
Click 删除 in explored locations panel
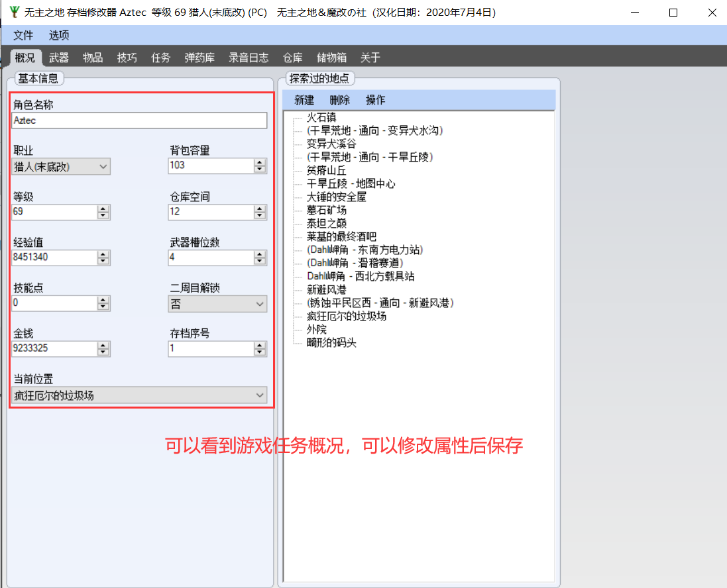340,100
